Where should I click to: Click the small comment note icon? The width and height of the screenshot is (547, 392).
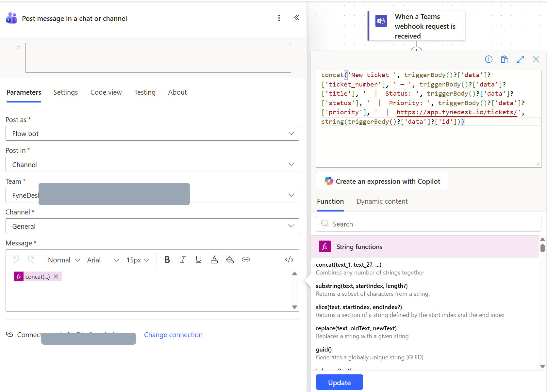(x=19, y=48)
